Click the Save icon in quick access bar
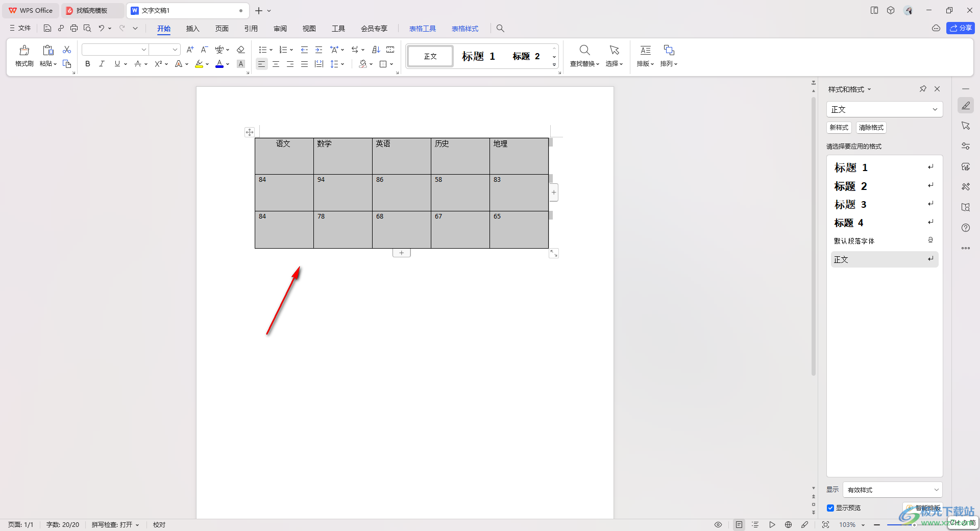Screen dimensions: 980x531 (x=47, y=28)
